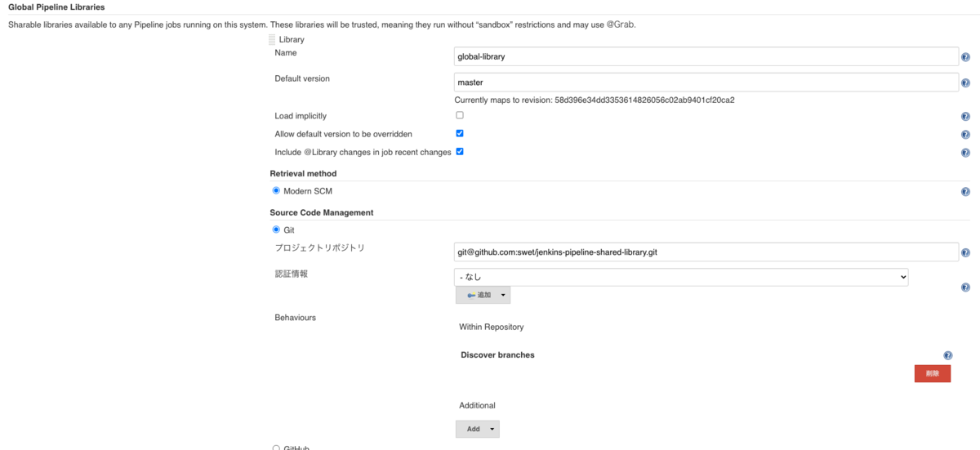Image resolution: width=980 pixels, height=450 pixels.
Task: Open help for Modern SCM retrieval method
Action: (x=965, y=192)
